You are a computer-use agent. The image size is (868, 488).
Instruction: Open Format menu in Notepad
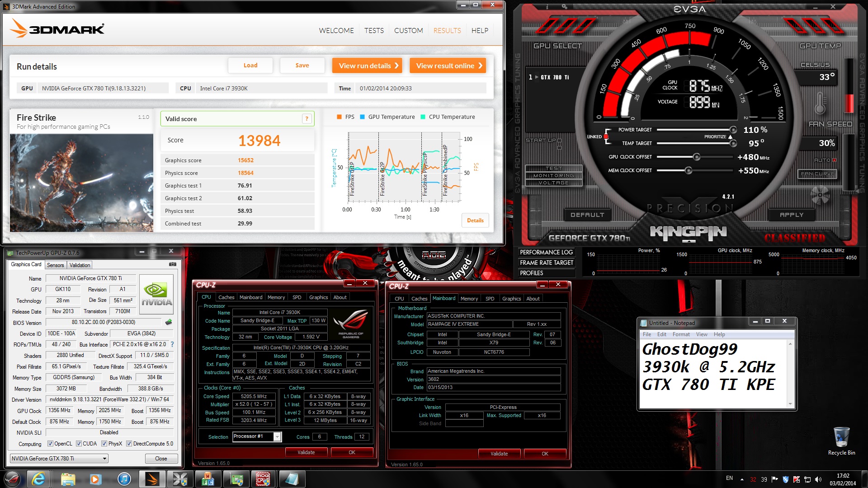tap(681, 334)
